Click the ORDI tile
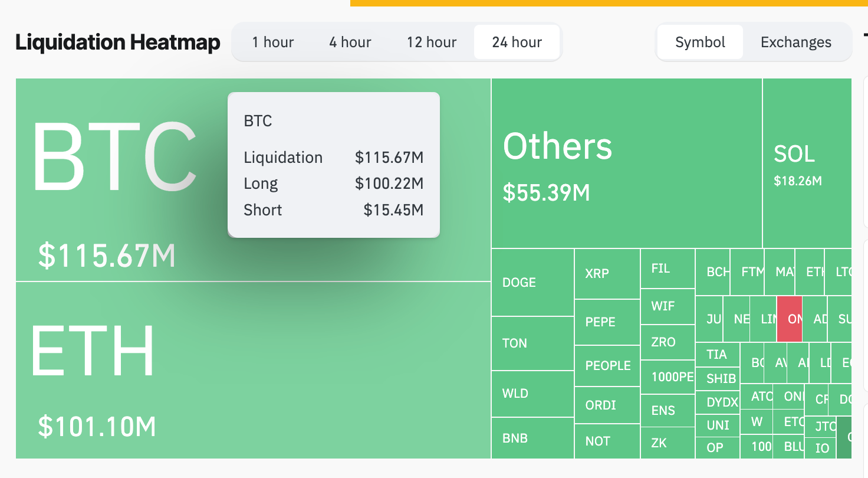 [x=607, y=405]
